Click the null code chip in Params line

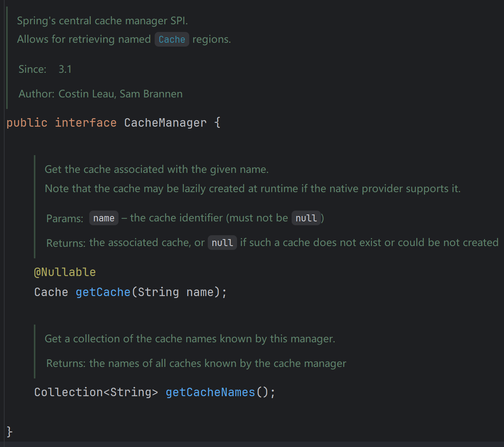(306, 218)
